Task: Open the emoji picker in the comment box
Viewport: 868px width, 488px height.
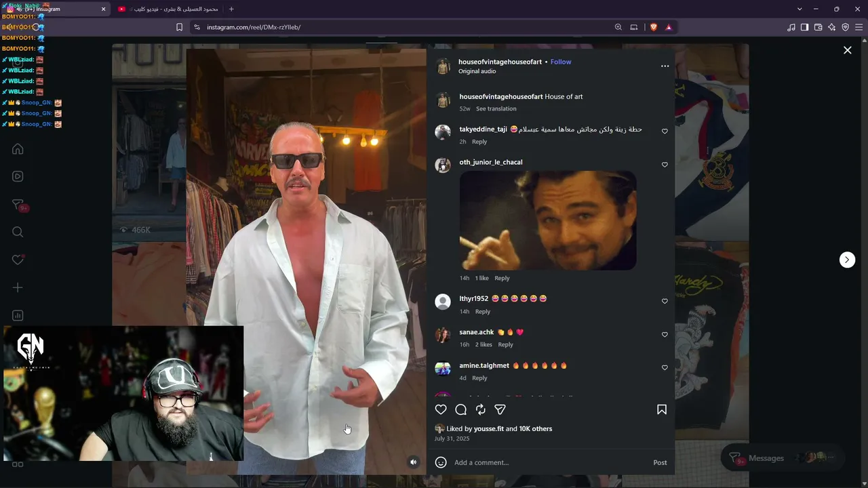Action: tap(441, 462)
